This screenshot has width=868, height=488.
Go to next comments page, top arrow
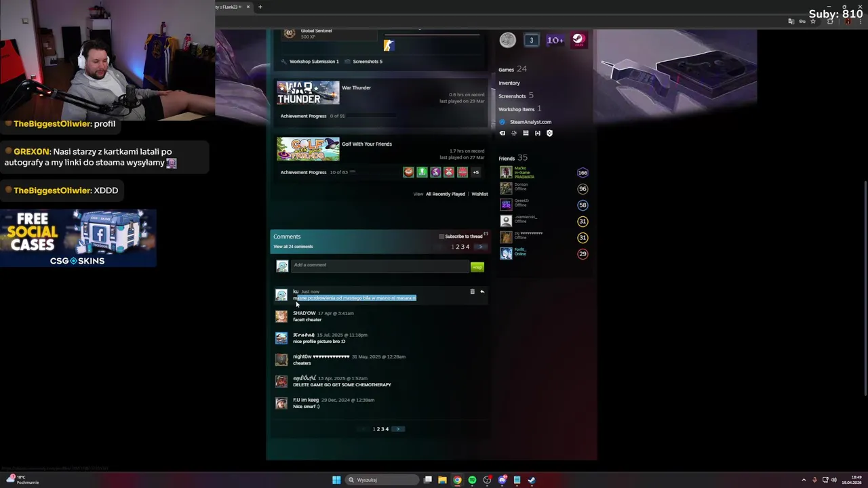point(480,247)
